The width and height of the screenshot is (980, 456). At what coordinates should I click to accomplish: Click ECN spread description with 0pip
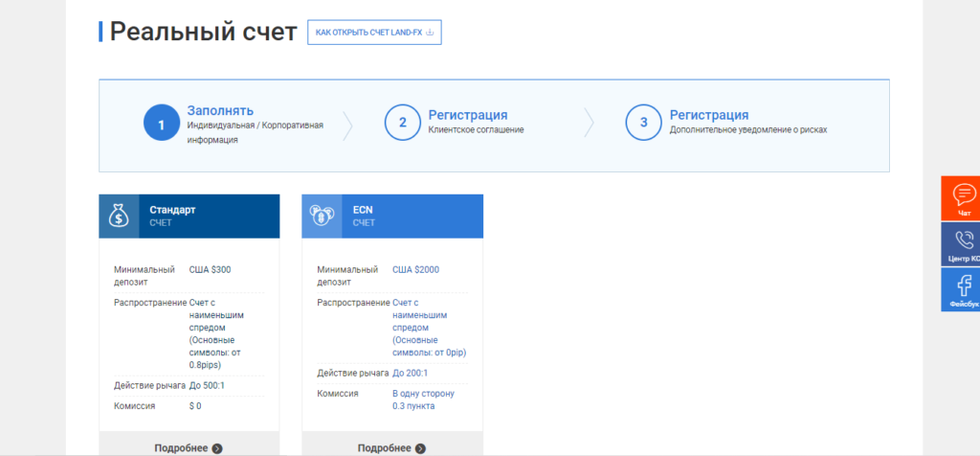430,328
